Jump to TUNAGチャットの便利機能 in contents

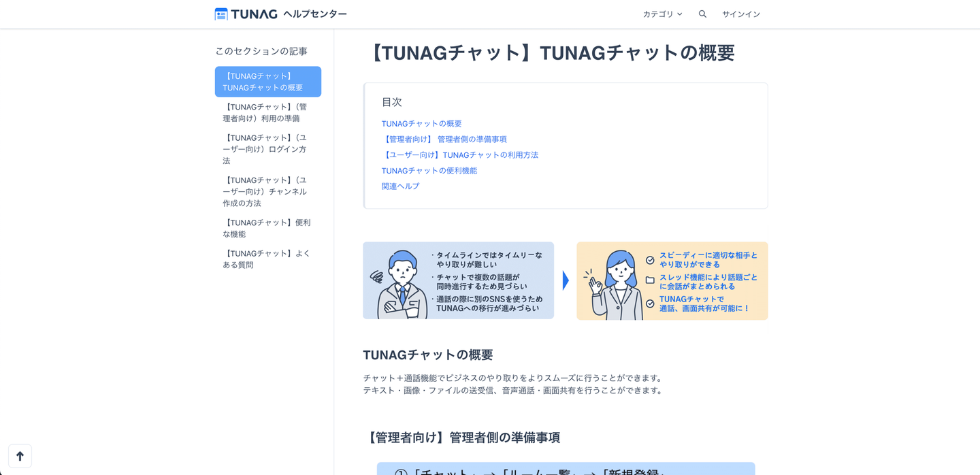pos(429,170)
